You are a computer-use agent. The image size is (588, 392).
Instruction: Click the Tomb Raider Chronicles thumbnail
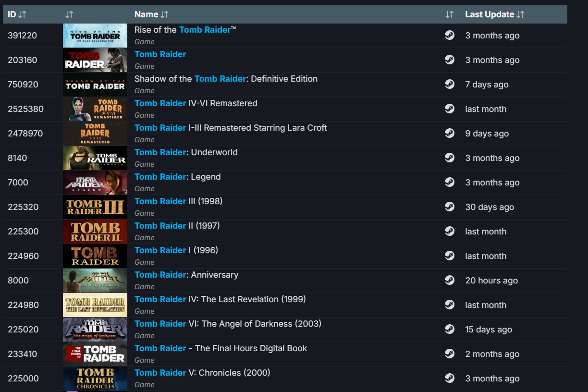(95, 379)
